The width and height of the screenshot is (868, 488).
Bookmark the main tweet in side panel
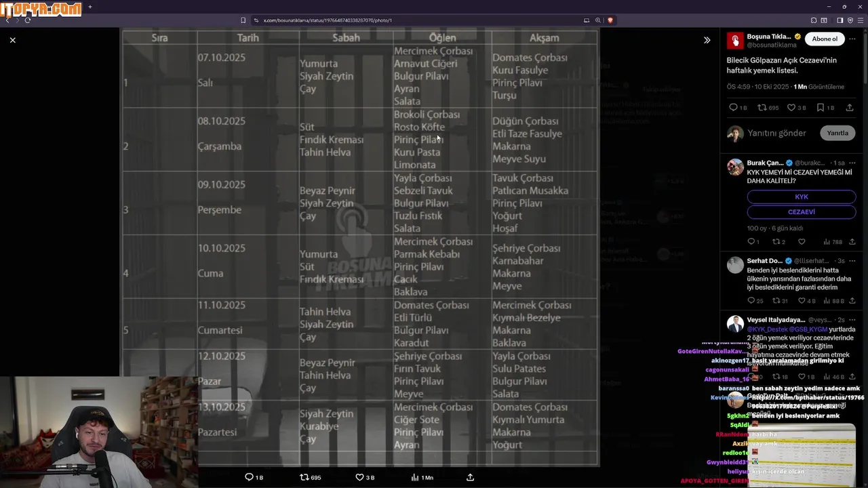(821, 108)
